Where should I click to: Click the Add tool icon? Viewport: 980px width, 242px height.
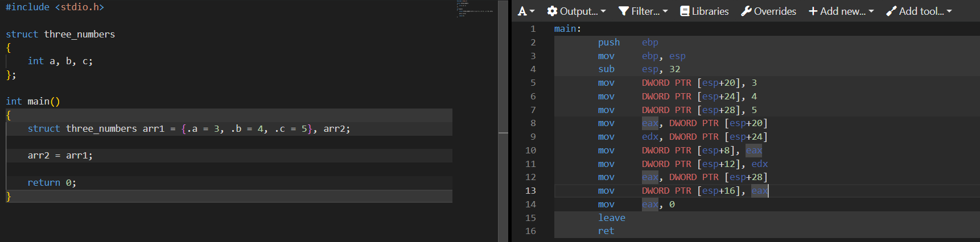pyautogui.click(x=891, y=11)
